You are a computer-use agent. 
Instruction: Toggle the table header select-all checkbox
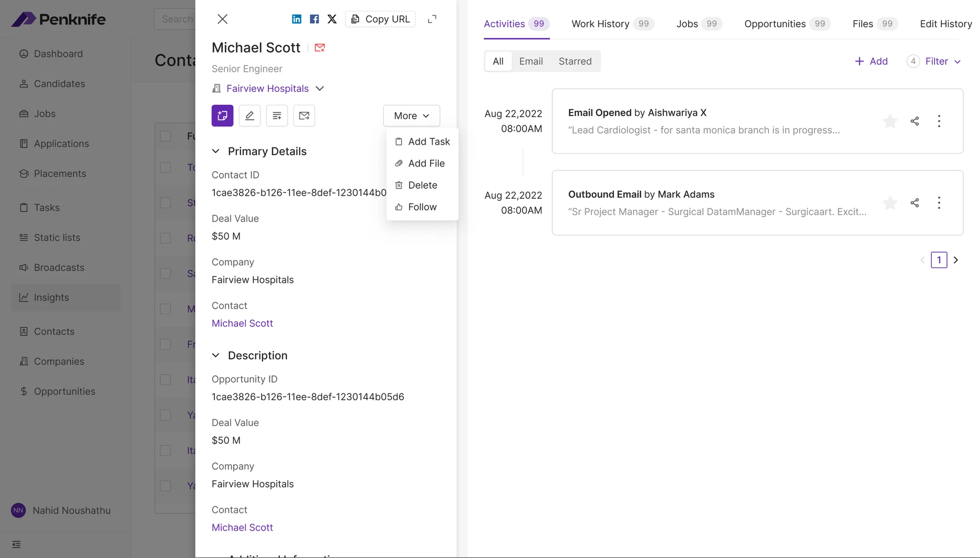click(x=166, y=136)
